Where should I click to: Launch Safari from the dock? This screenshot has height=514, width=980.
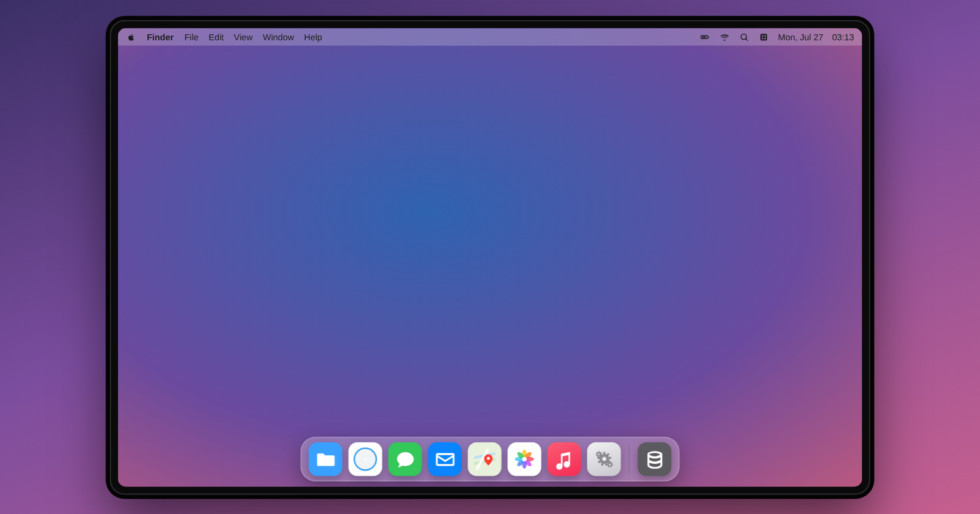click(x=366, y=459)
